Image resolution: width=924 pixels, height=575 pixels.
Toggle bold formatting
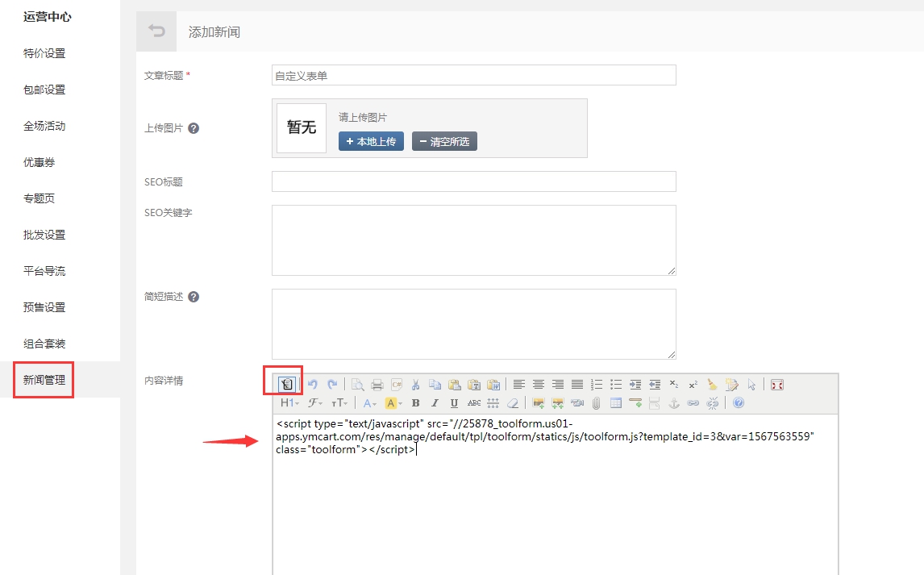415,403
